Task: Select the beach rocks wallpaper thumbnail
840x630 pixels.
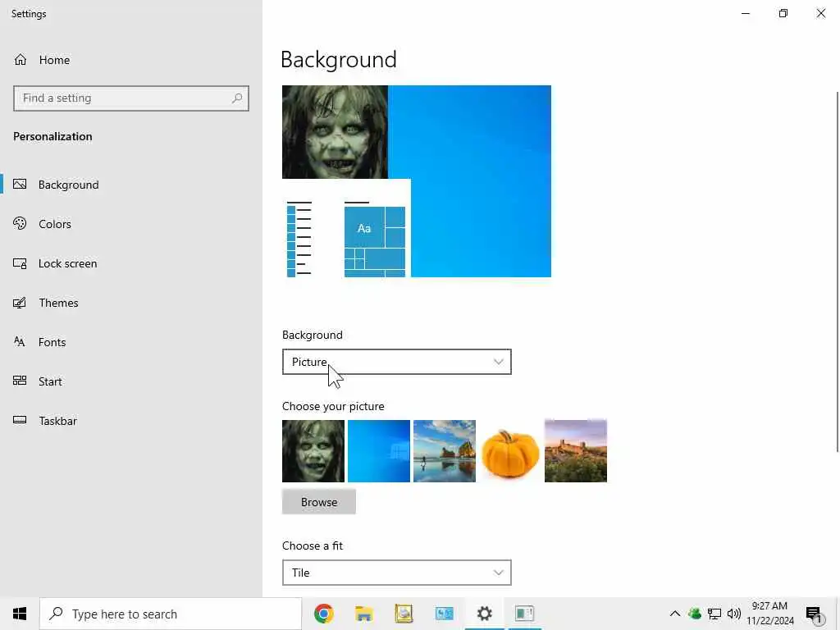Action: coord(445,451)
